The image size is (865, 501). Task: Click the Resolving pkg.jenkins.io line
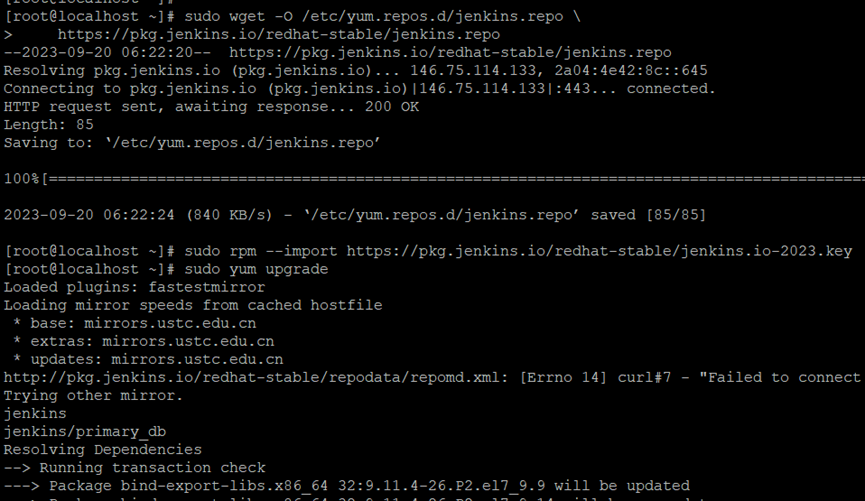355,71
